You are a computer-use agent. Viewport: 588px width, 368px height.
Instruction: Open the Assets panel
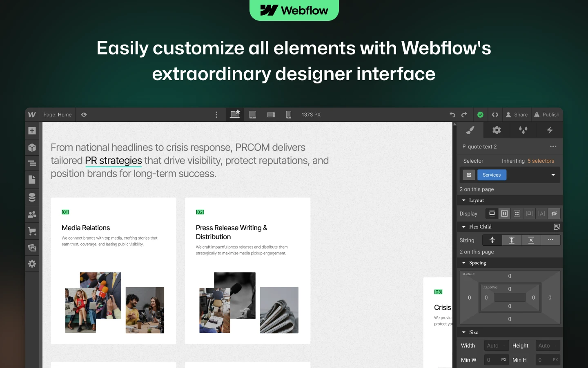[x=32, y=247]
